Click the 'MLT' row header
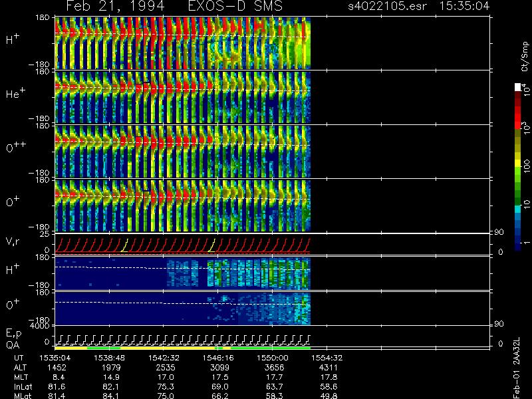Viewport: 532px width, 399px height. (21, 377)
